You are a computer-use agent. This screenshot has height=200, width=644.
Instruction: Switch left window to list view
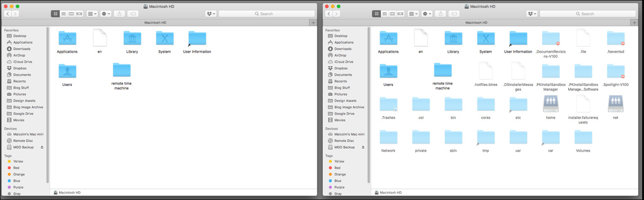[x=63, y=14]
